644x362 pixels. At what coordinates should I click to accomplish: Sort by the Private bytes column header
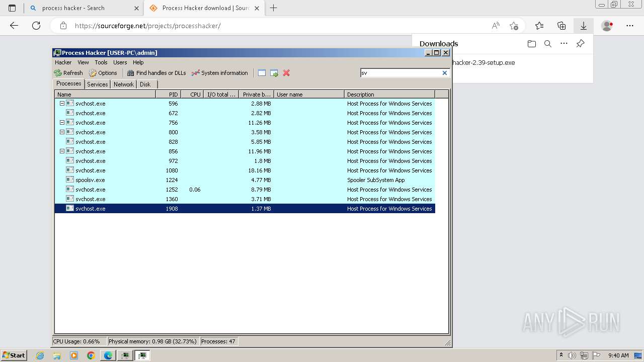(x=256, y=95)
